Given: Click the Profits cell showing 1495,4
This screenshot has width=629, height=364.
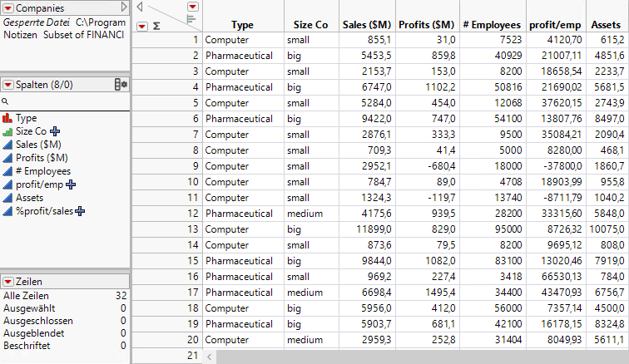Looking at the screenshot, I should (x=428, y=293).
